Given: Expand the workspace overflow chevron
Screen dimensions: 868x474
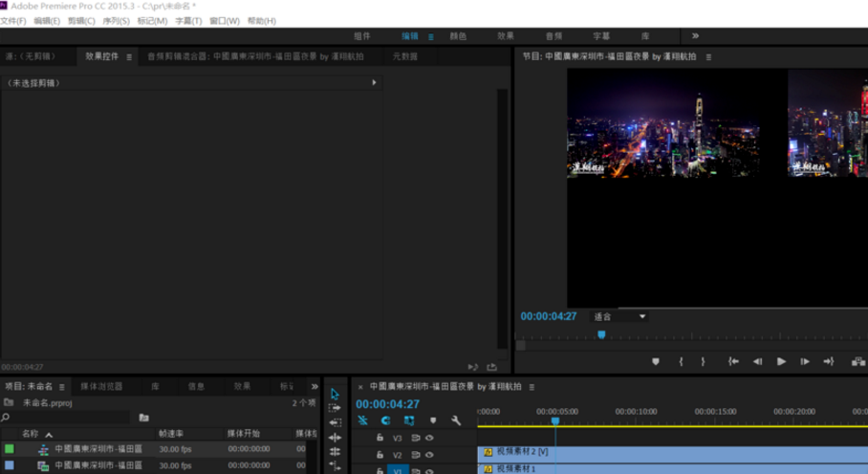Looking at the screenshot, I should click(x=695, y=35).
